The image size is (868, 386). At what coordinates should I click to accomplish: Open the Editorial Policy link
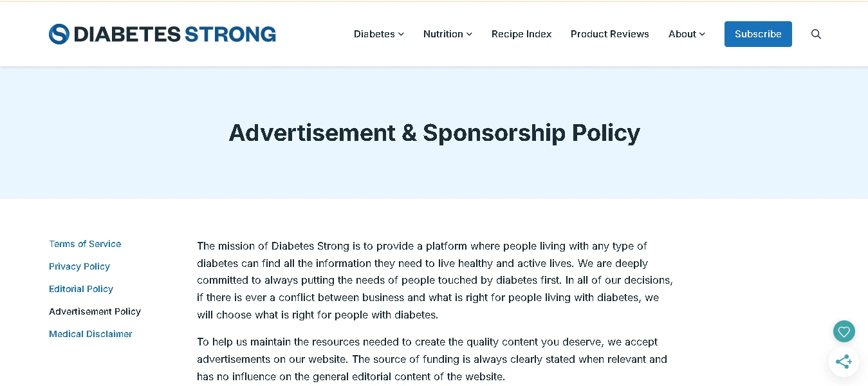(x=81, y=289)
